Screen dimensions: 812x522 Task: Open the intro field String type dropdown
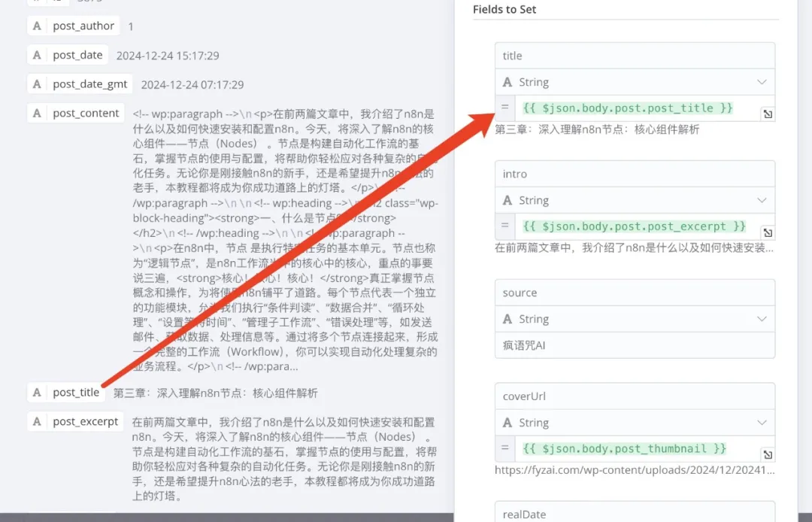tap(635, 200)
